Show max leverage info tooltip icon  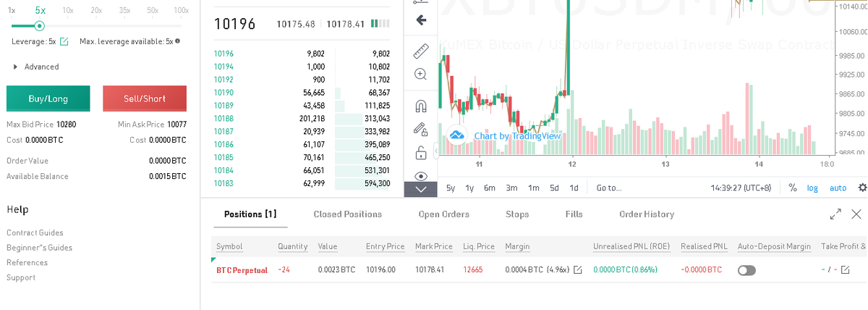[178, 41]
